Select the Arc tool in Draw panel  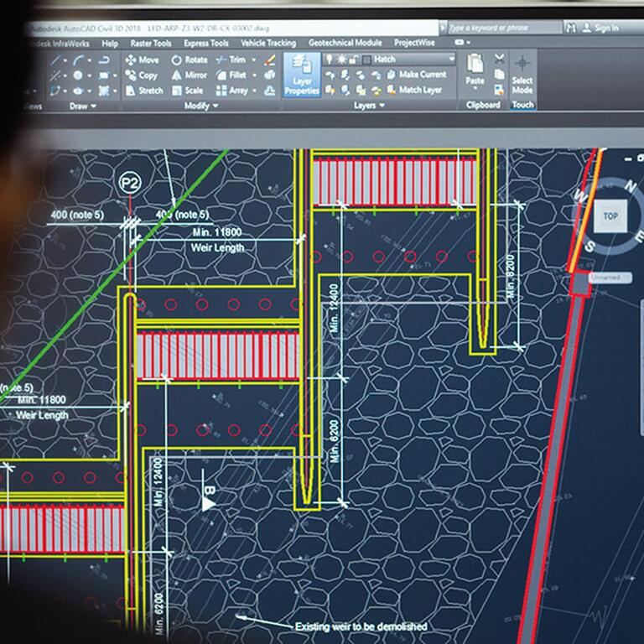point(78,60)
